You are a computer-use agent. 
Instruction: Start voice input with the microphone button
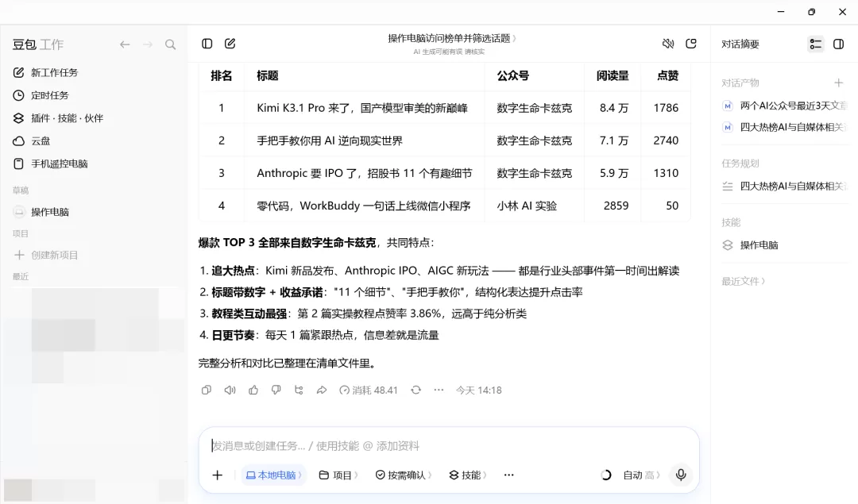point(681,475)
